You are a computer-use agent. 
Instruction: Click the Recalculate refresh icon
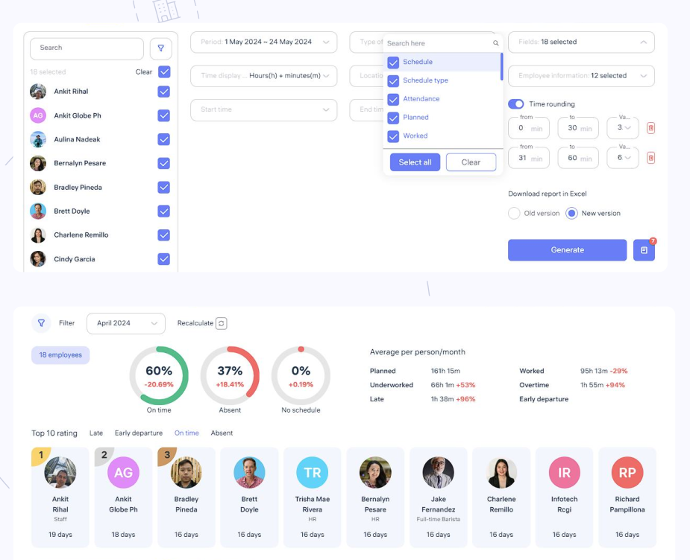click(x=222, y=323)
